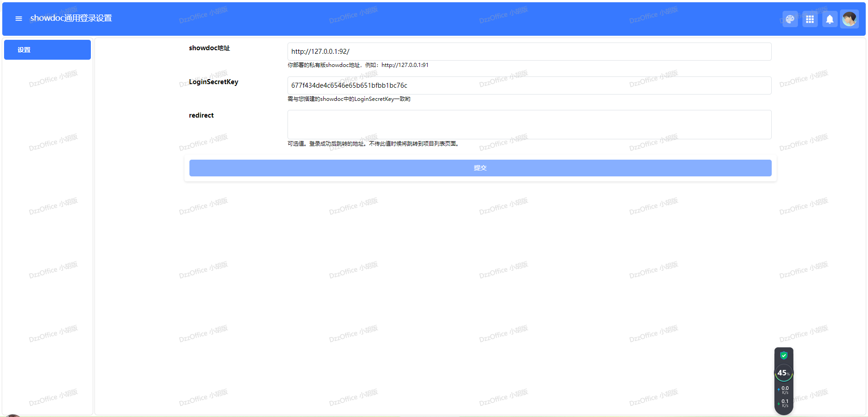
Task: Open the hamburger menu in header
Action: click(x=19, y=19)
